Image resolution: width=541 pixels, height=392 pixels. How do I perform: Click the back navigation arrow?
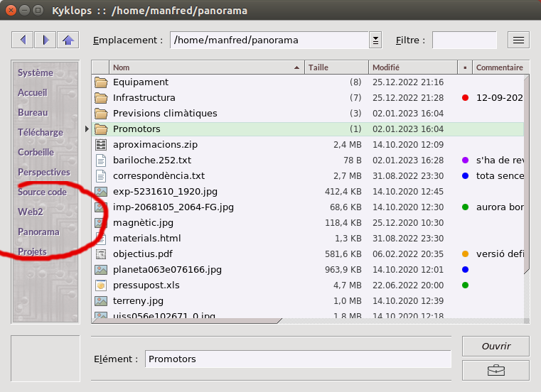tap(23, 40)
